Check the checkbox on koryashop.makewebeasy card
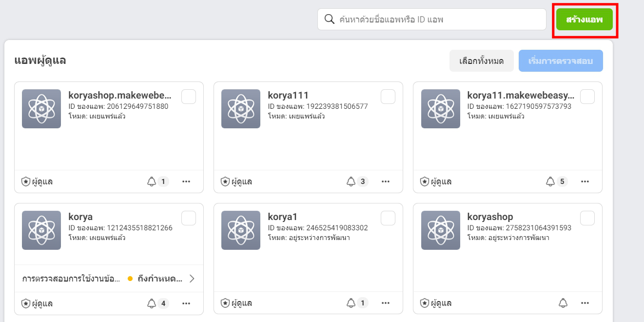The height and width of the screenshot is (322, 644). coord(188,97)
